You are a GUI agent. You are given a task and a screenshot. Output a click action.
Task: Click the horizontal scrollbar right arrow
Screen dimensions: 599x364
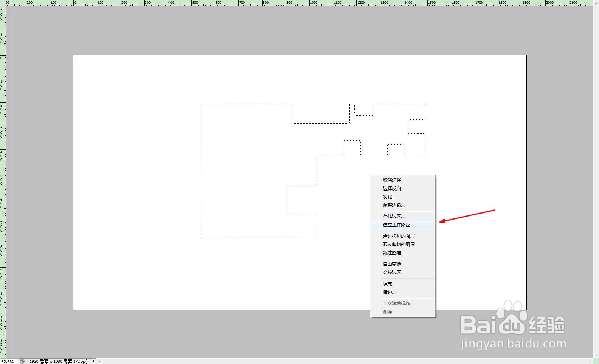pos(590,361)
